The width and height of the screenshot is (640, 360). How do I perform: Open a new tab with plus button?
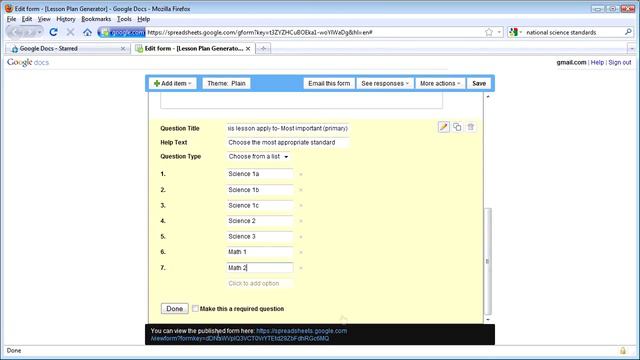[263, 49]
